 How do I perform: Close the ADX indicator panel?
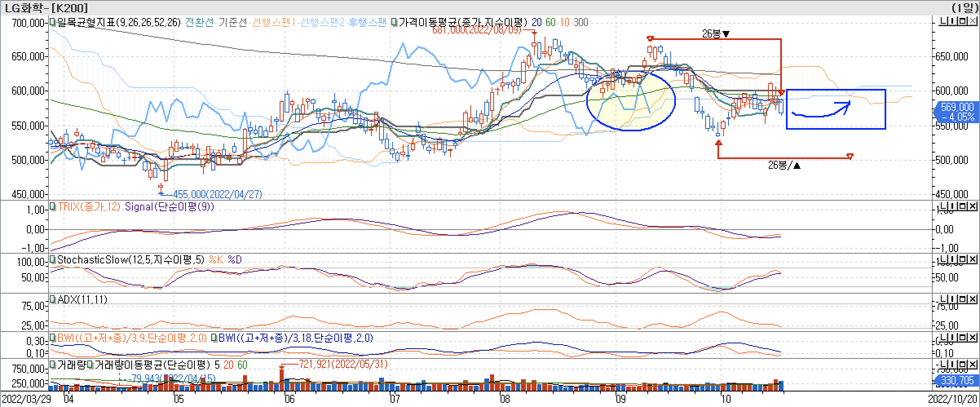click(972, 299)
